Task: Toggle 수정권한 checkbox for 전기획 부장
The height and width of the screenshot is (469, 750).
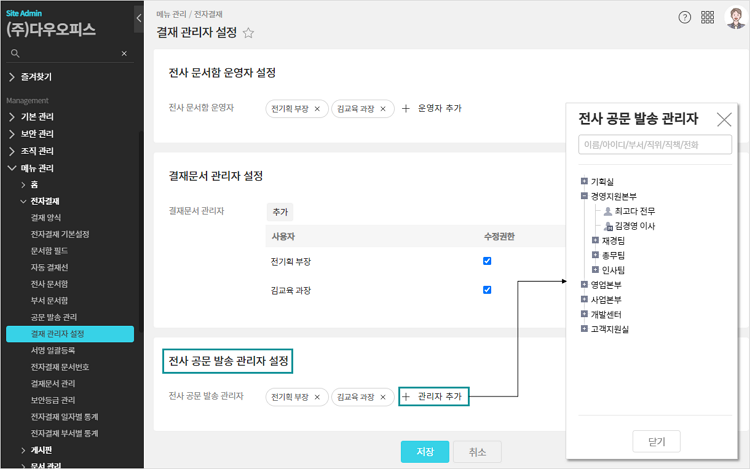Action: click(487, 261)
